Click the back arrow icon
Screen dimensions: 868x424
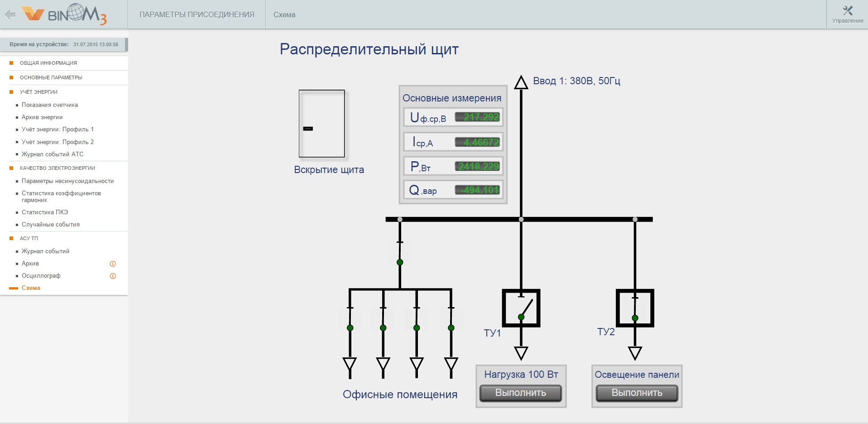pos(10,14)
